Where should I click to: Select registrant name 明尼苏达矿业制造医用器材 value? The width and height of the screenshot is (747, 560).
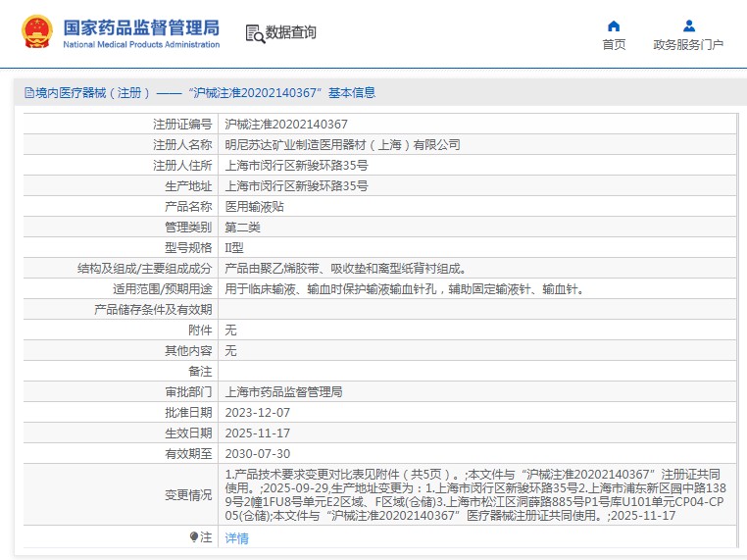pyautogui.click(x=342, y=144)
